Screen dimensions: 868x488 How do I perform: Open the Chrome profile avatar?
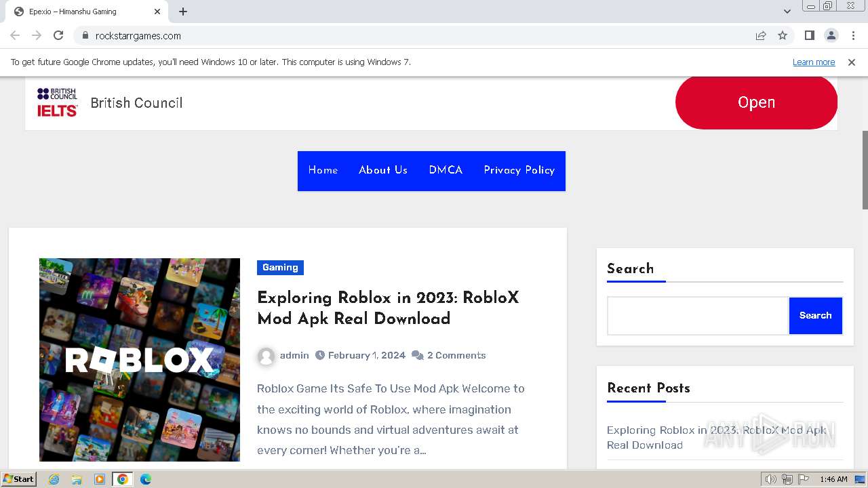(x=831, y=36)
